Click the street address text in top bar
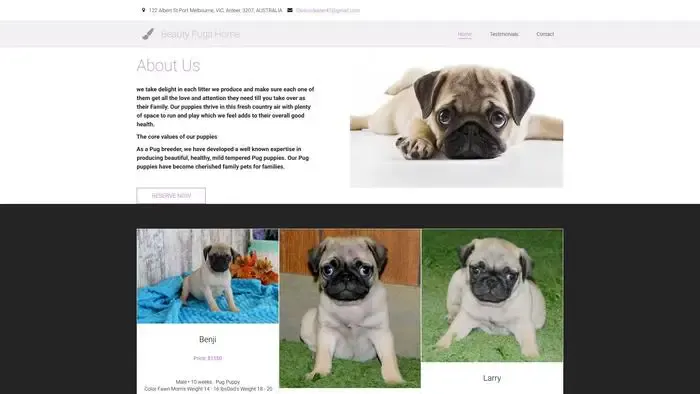The height and width of the screenshot is (394, 700). click(216, 10)
